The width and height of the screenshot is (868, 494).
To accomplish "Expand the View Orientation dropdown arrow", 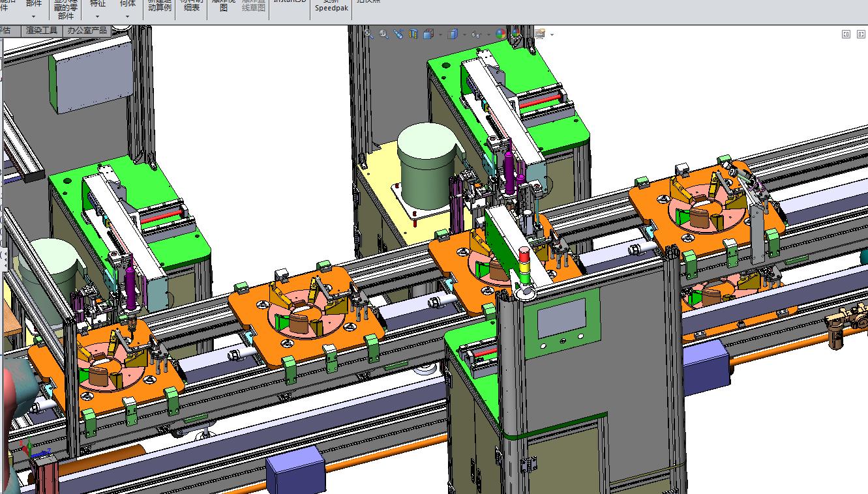I will coord(441,35).
